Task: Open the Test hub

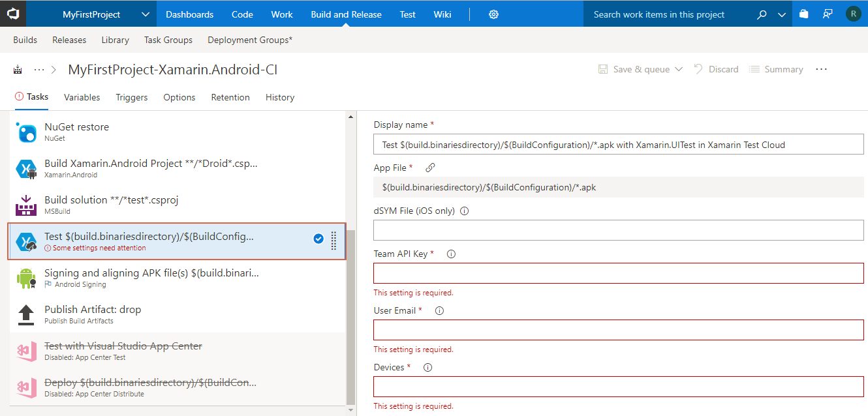Action: point(408,14)
